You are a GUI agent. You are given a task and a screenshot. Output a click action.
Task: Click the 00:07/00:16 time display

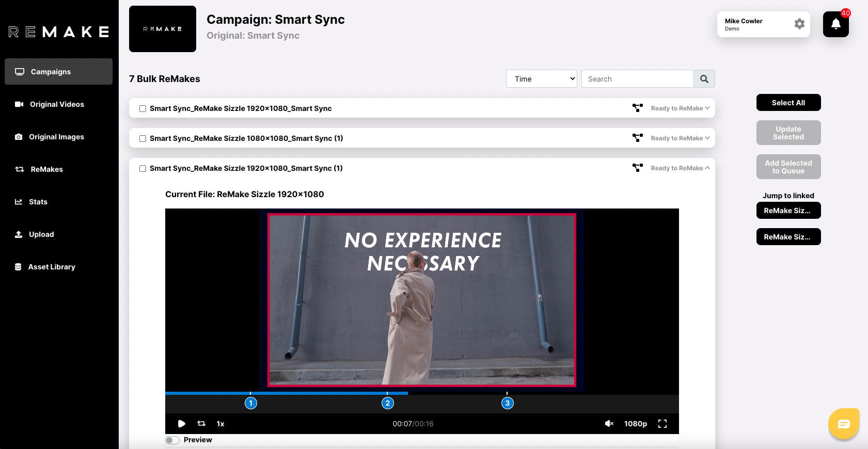[413, 424]
